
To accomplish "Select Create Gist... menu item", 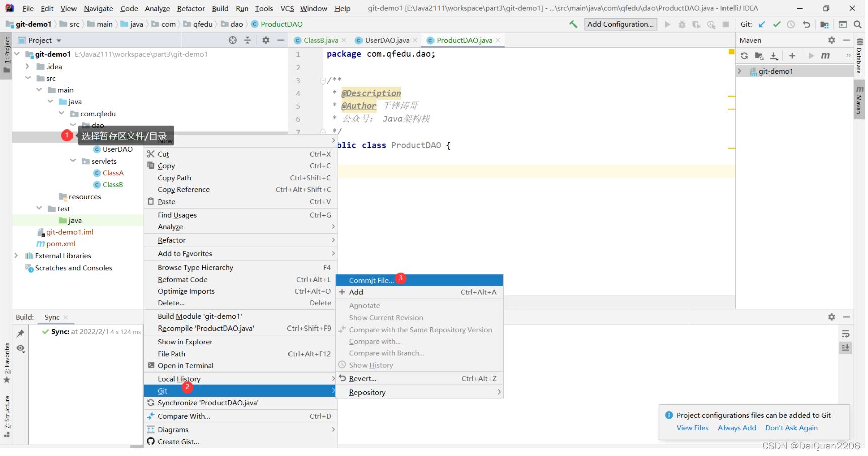I will pyautogui.click(x=240, y=442).
